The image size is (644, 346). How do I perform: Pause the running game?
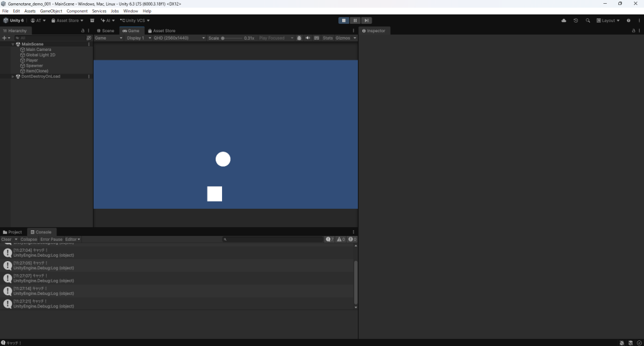pyautogui.click(x=355, y=21)
